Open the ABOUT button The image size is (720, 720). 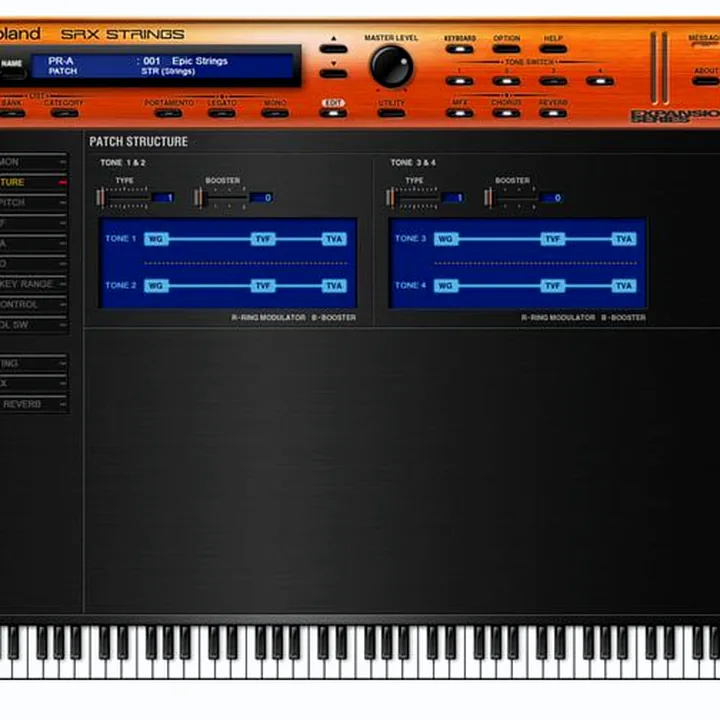pos(706,82)
